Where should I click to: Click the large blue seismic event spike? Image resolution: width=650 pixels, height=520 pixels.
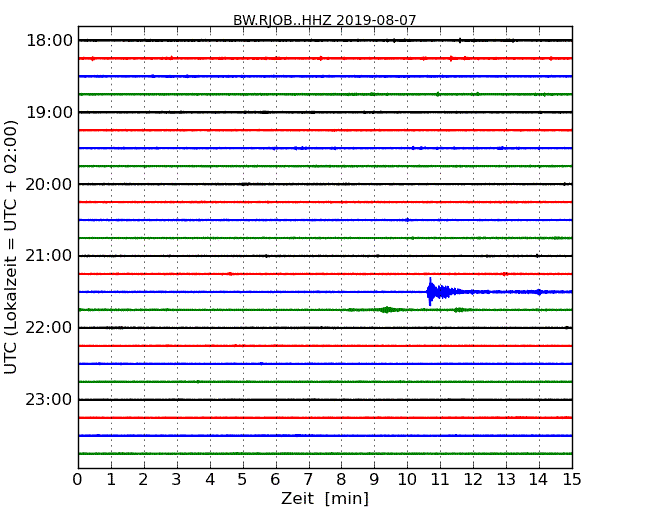pyautogui.click(x=432, y=292)
